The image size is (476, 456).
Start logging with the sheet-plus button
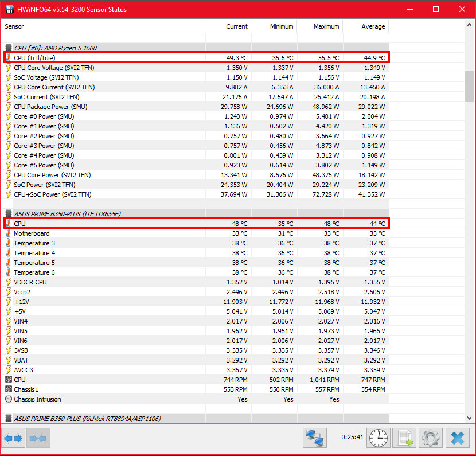click(x=405, y=438)
